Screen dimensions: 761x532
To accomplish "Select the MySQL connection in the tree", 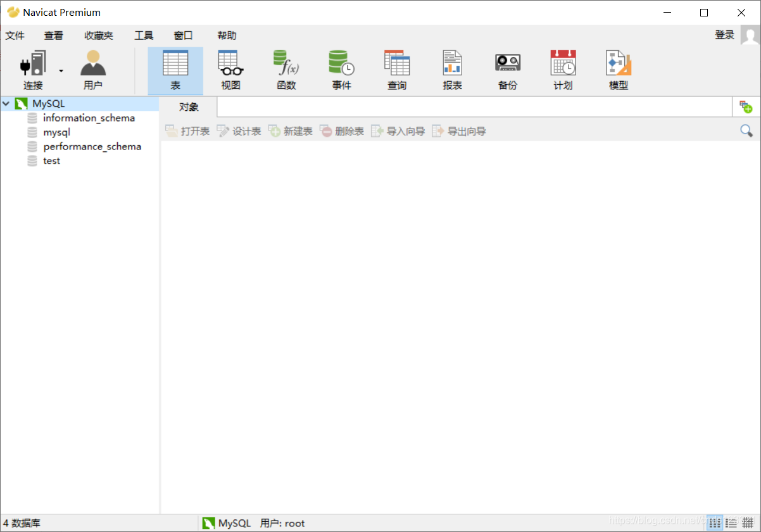I will point(49,103).
